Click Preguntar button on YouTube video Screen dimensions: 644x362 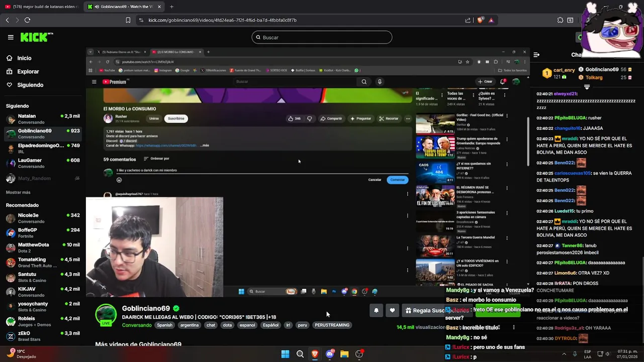pyautogui.click(x=361, y=119)
